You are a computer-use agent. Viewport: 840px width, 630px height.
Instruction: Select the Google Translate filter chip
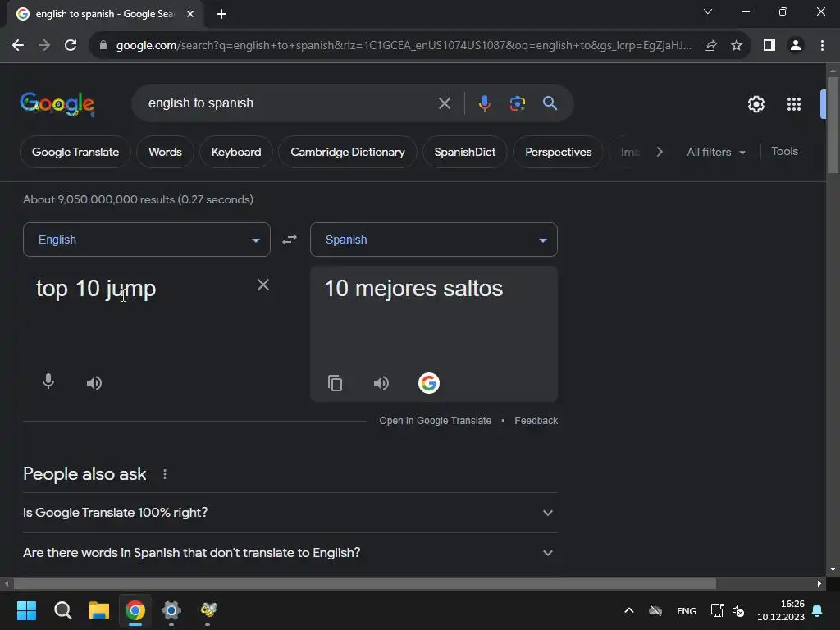pos(75,152)
